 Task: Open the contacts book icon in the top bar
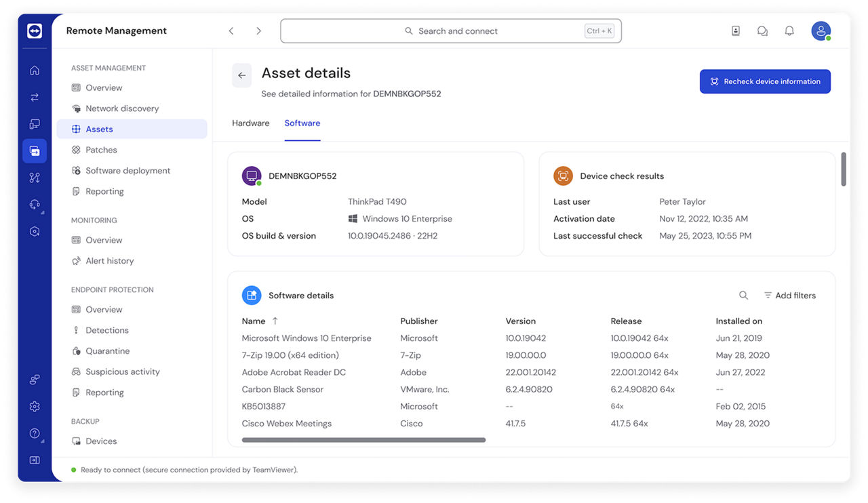[x=736, y=31]
